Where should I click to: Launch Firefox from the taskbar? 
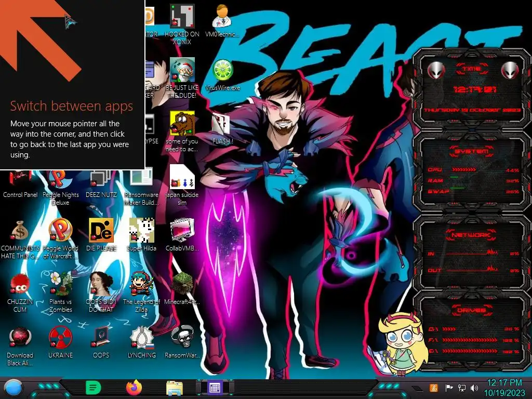pyautogui.click(x=134, y=388)
